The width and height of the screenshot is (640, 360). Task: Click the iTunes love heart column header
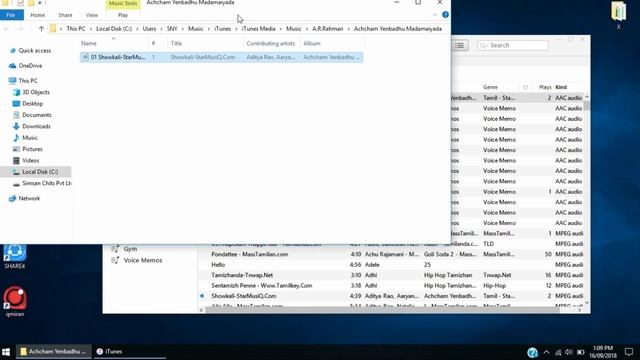[x=525, y=87]
